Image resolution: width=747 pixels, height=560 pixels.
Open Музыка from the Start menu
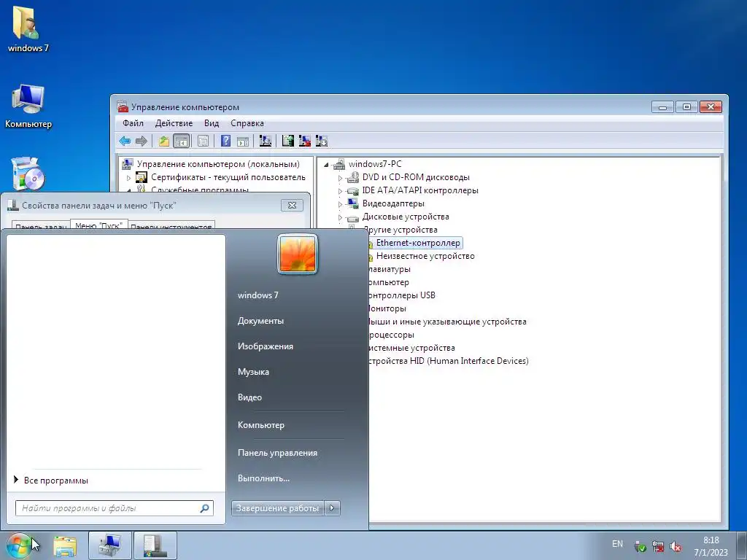(253, 372)
